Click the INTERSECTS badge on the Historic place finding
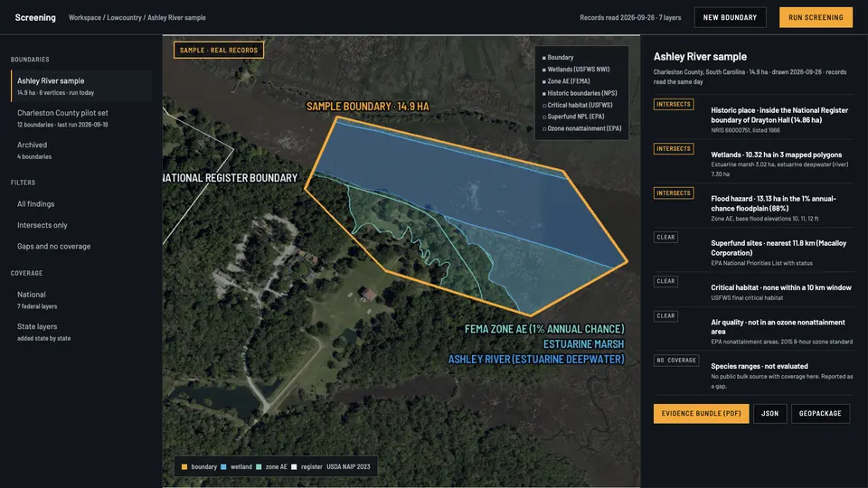This screenshot has width=868, height=488. [673, 104]
